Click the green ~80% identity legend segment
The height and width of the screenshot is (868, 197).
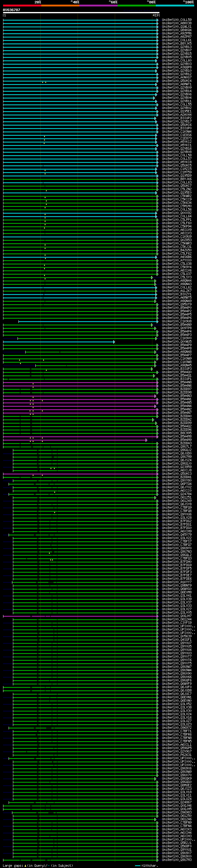click(x=137, y=6)
